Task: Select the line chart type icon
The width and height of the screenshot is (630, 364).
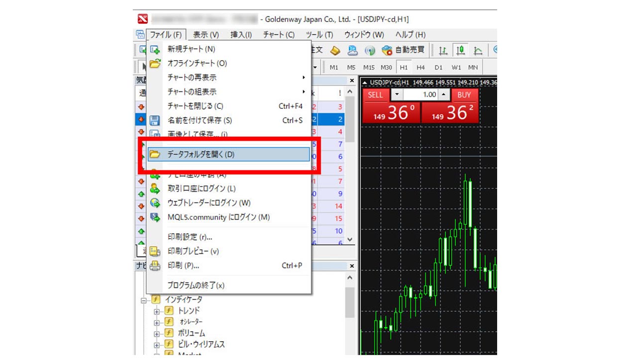Action: (478, 50)
